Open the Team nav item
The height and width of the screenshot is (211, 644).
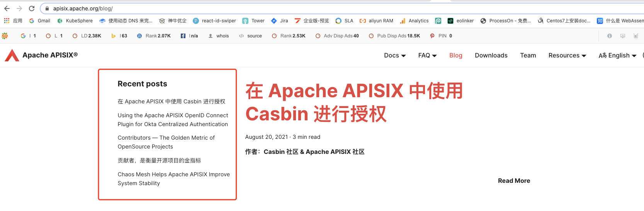528,56
